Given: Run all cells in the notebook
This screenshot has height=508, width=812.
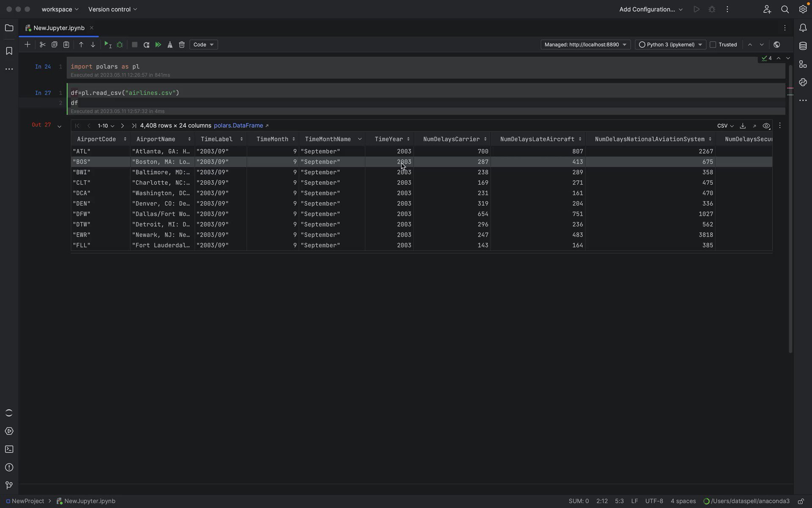Looking at the screenshot, I should [x=158, y=44].
